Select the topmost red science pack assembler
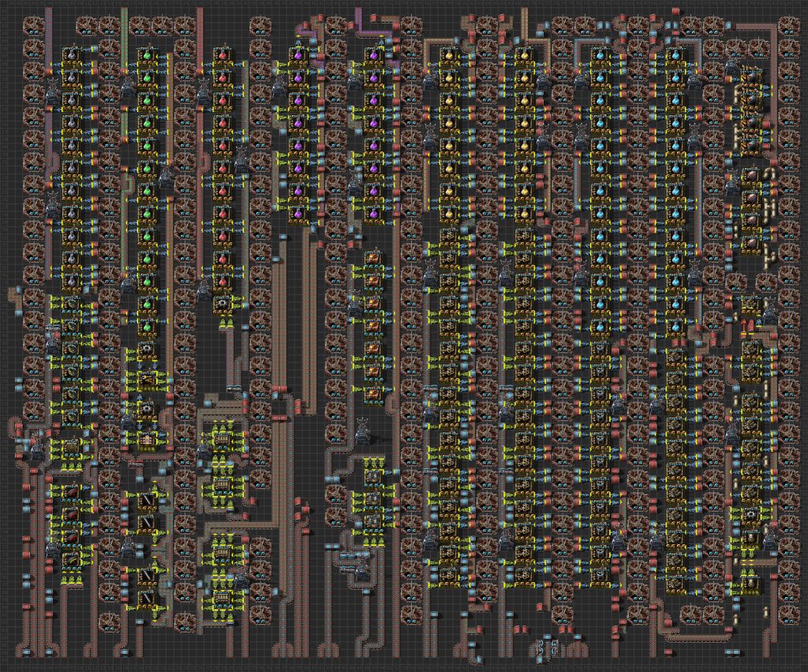Viewport: 808px width, 672px height. coord(223,55)
